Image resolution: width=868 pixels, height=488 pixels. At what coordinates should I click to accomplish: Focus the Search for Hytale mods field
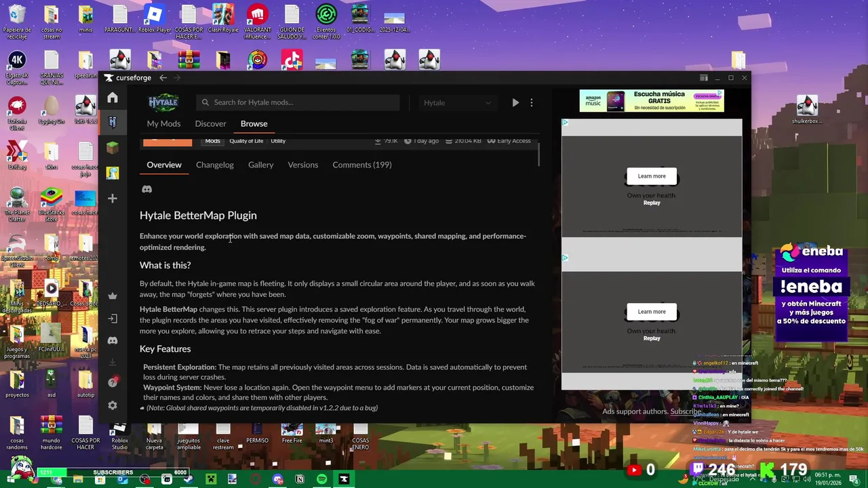(298, 102)
